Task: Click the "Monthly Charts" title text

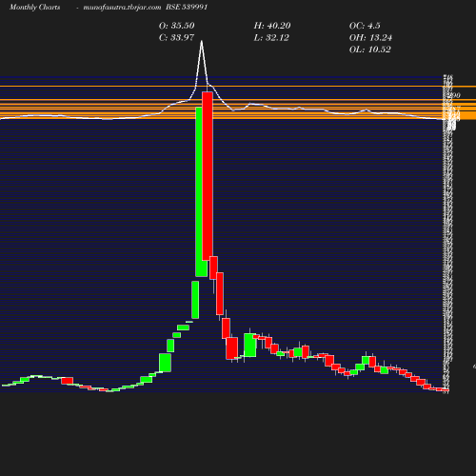Action: 35,8
